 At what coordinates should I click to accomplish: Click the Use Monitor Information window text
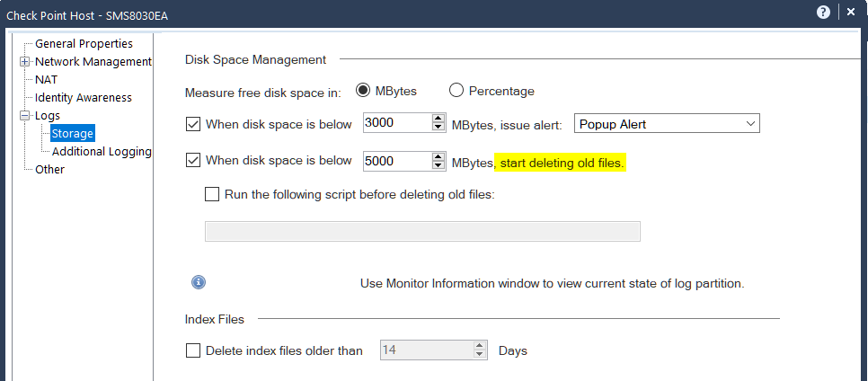pyautogui.click(x=552, y=284)
